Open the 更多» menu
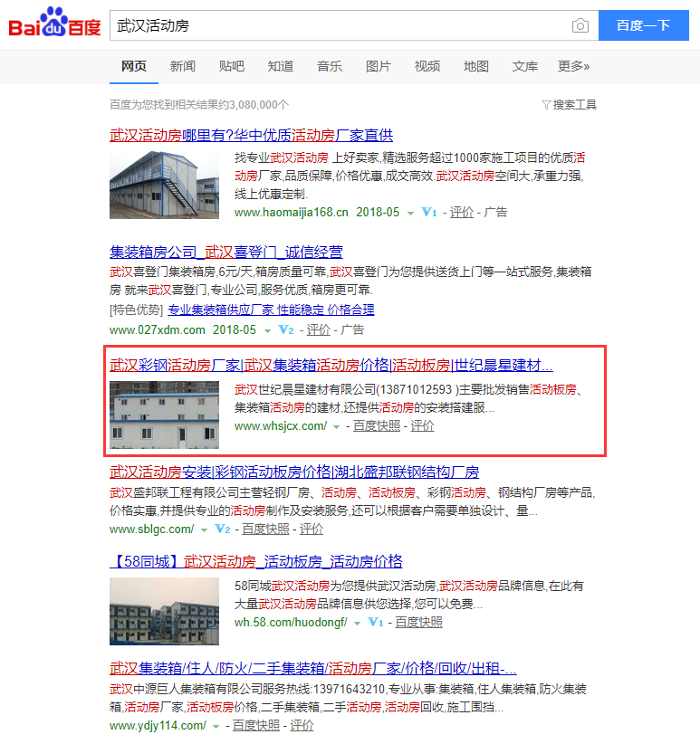The width and height of the screenshot is (700, 744). pos(574,66)
